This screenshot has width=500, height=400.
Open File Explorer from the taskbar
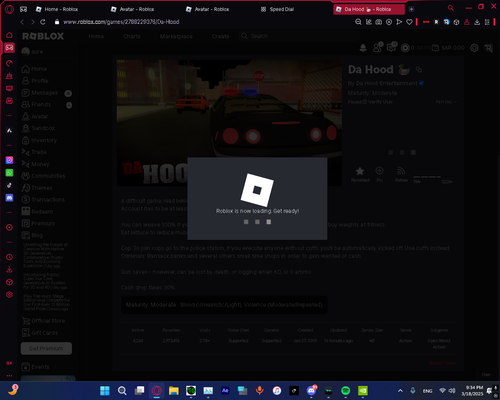pos(174,390)
